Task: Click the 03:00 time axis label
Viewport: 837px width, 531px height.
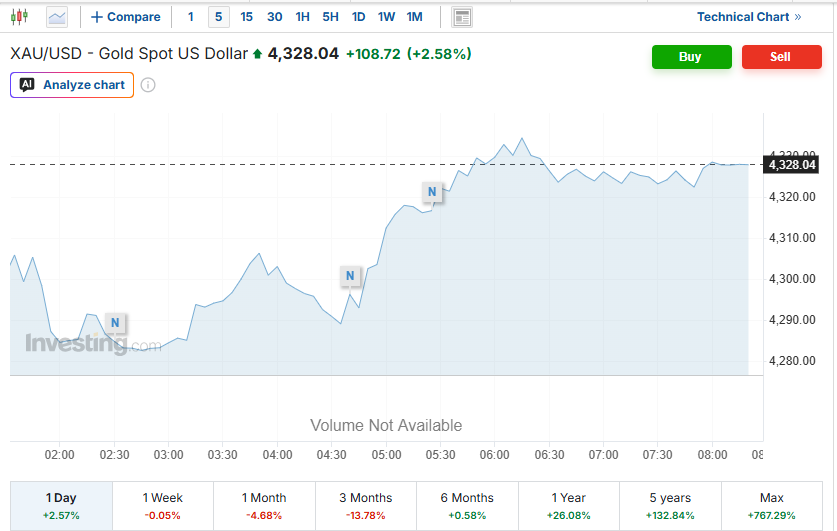Action: (169, 455)
